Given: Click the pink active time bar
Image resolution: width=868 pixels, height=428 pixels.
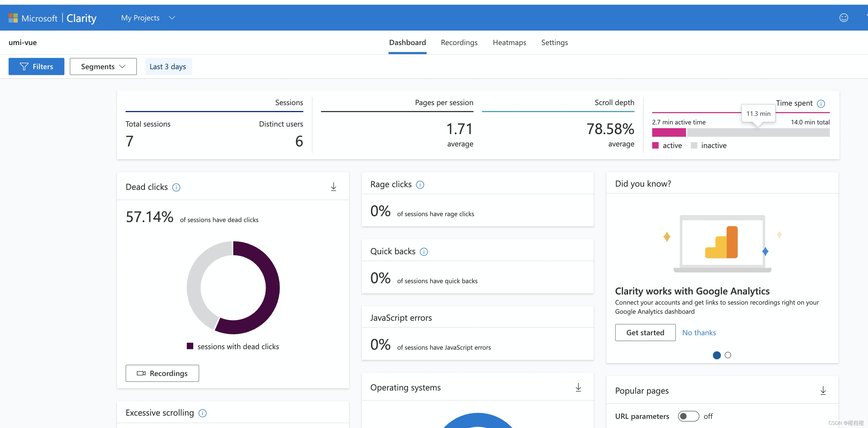Looking at the screenshot, I should 669,133.
